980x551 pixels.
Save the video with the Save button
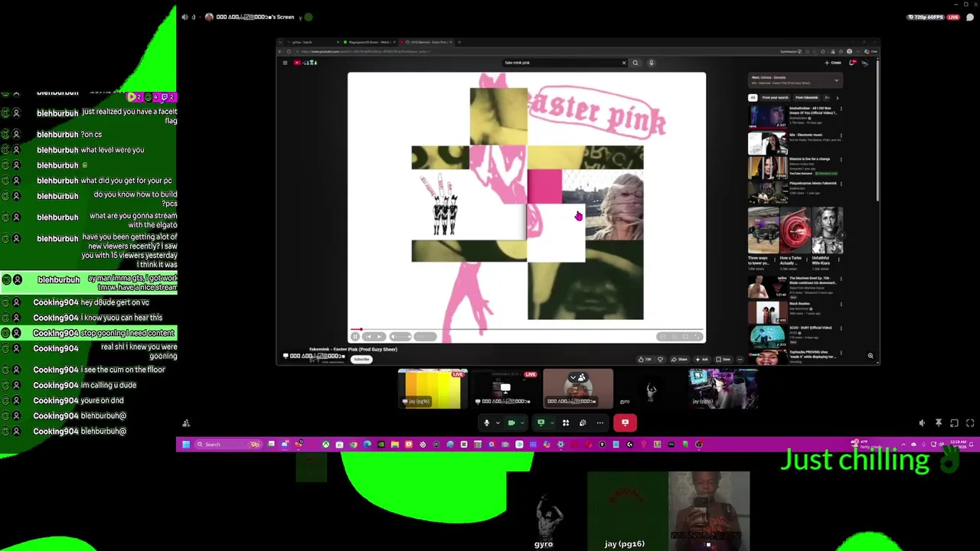tap(724, 359)
